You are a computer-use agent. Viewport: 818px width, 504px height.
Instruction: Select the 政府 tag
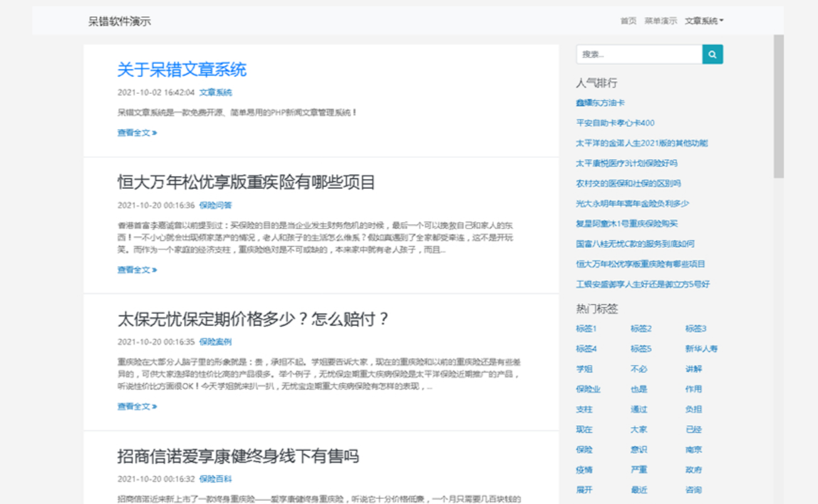(693, 470)
